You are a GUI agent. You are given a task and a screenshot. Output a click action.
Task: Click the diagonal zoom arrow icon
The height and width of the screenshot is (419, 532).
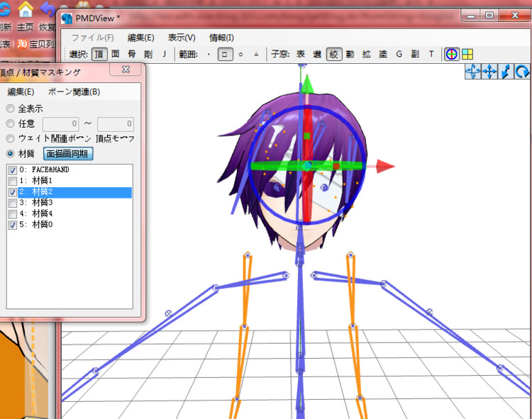pos(506,72)
